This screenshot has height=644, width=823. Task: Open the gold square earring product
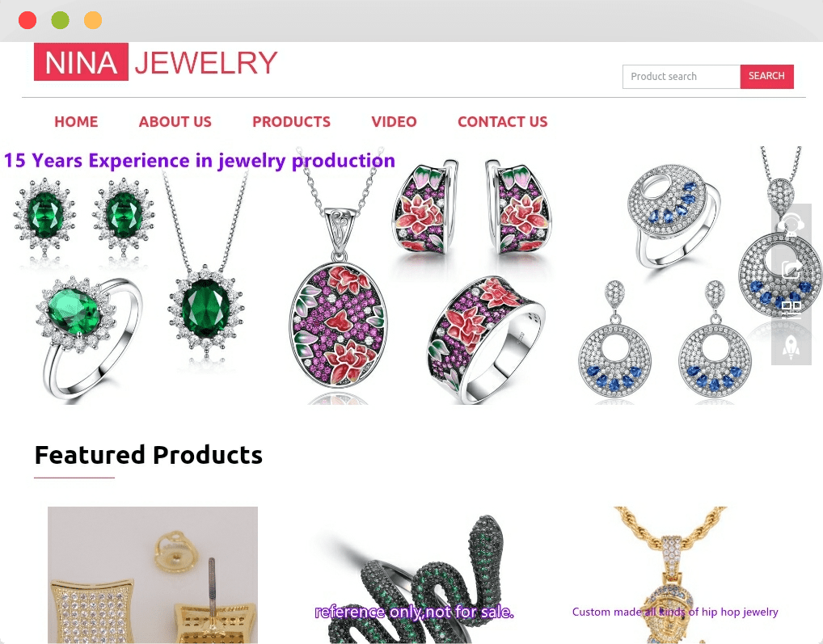point(153,575)
